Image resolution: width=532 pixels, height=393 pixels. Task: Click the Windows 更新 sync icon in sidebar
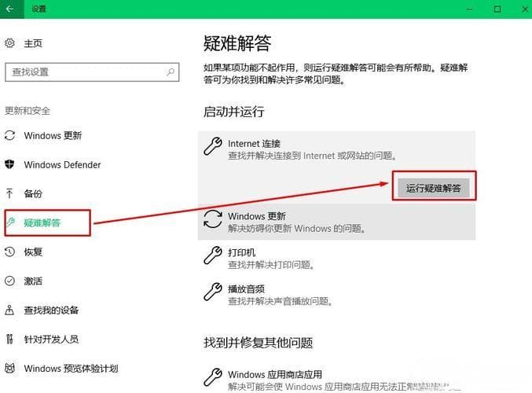(9, 135)
